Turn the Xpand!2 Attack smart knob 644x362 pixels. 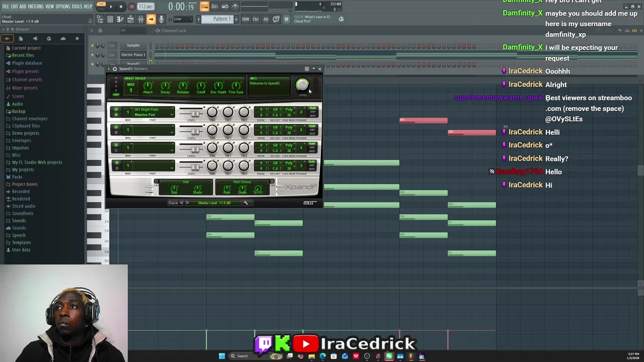pos(148,85)
